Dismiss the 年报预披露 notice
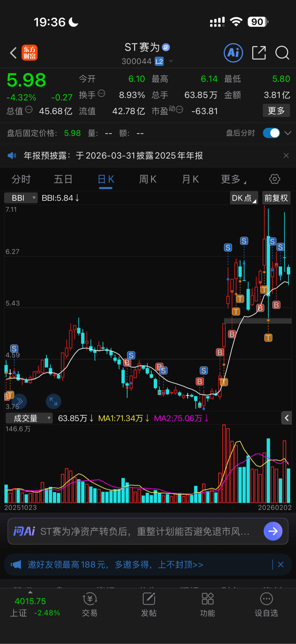296x644 pixels. (x=286, y=156)
